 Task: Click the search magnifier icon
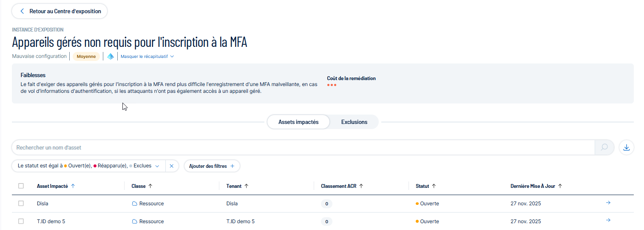click(604, 147)
